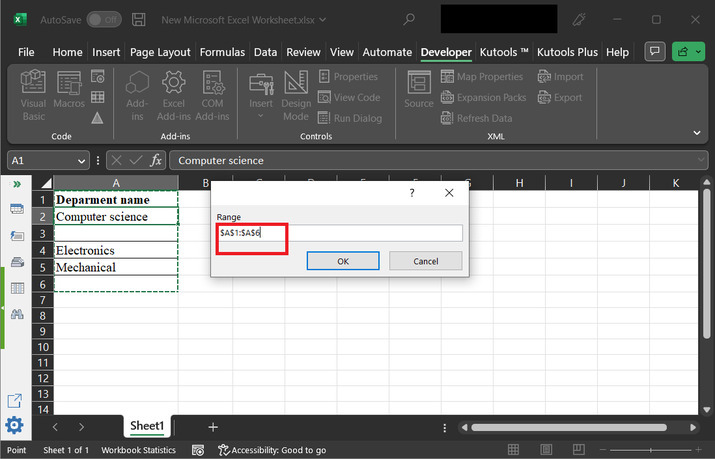Expand the formula bar chevron
This screenshot has height=459, width=715.
click(x=701, y=160)
